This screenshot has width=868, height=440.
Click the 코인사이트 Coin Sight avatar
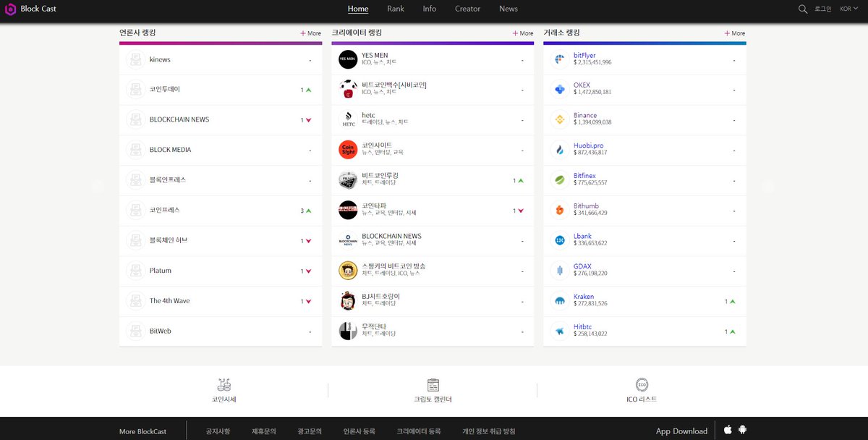click(x=348, y=149)
